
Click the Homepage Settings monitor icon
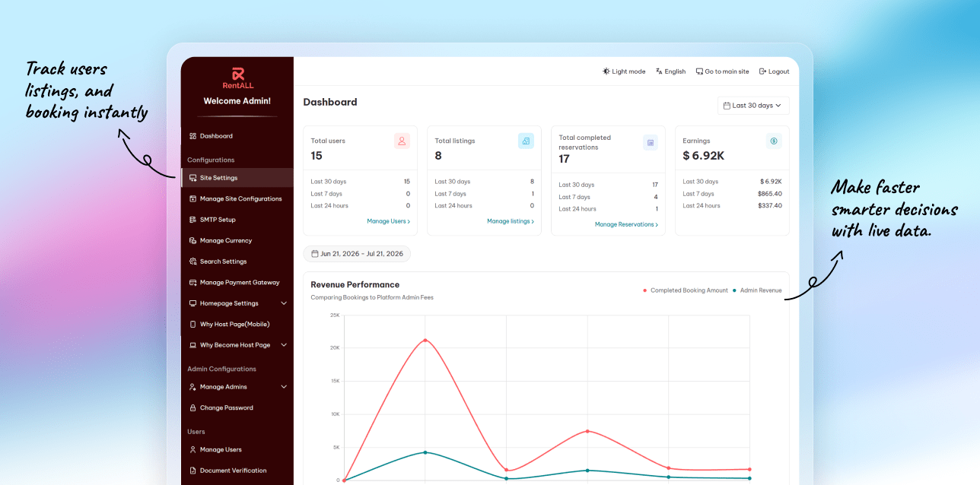click(193, 303)
